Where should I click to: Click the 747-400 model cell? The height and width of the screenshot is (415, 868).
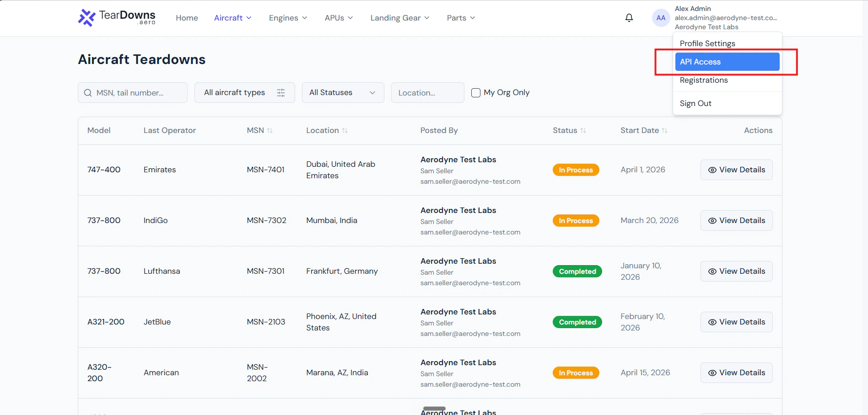point(104,170)
